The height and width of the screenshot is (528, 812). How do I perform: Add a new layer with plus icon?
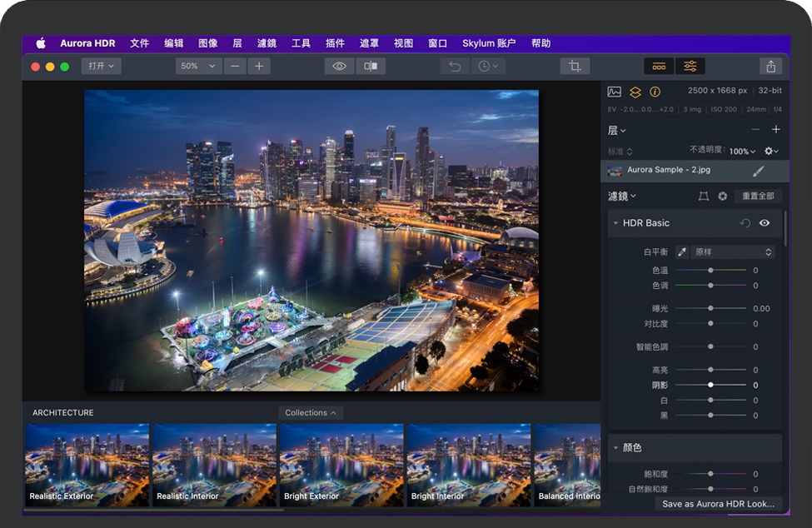click(775, 130)
